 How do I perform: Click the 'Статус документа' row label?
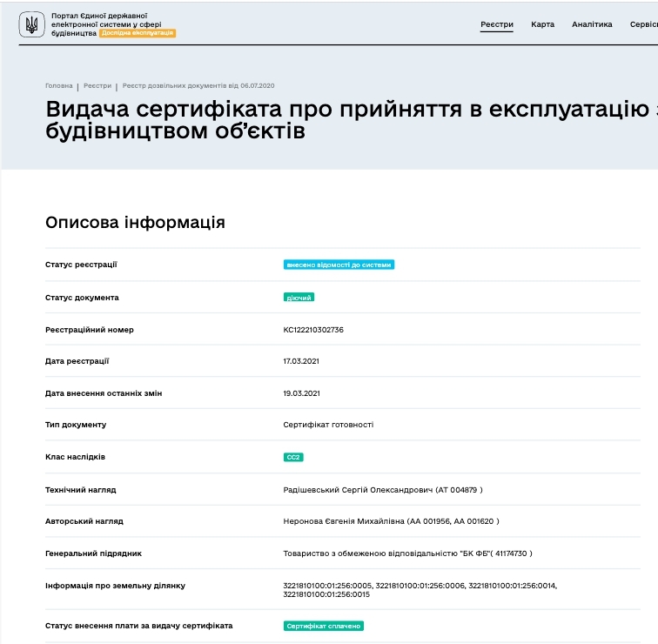pyautogui.click(x=82, y=298)
